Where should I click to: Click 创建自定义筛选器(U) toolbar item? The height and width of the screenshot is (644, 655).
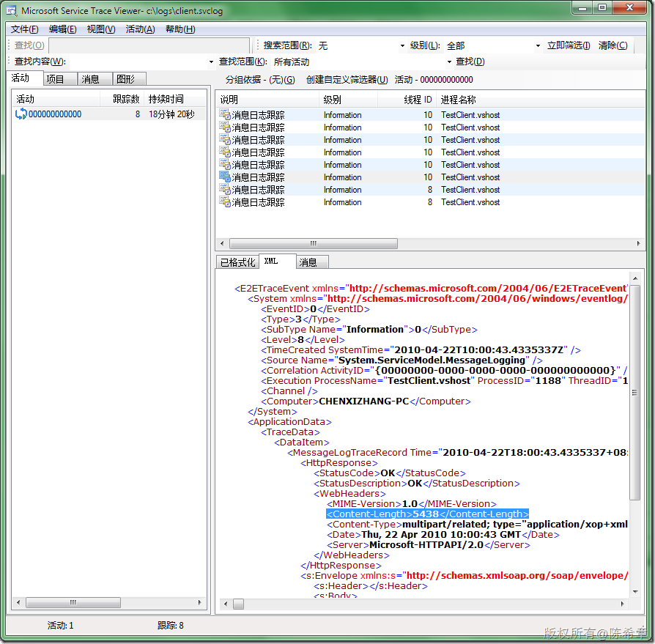coord(347,80)
